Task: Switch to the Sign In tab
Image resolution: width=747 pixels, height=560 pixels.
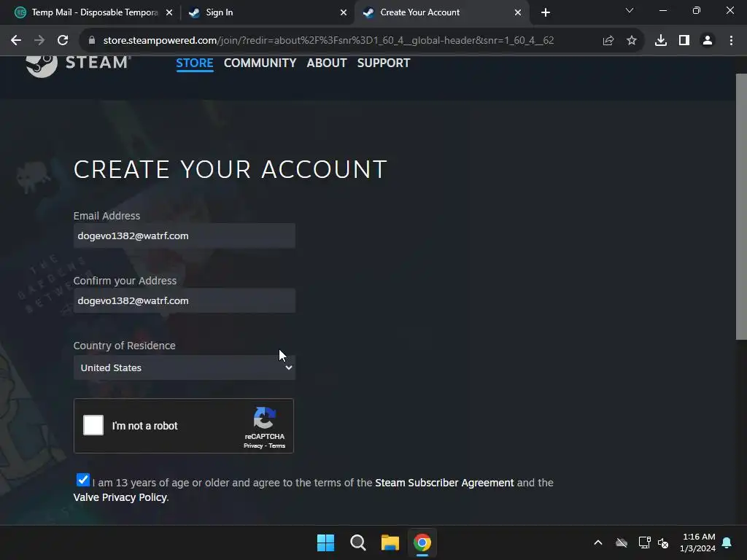Action: pyautogui.click(x=267, y=12)
